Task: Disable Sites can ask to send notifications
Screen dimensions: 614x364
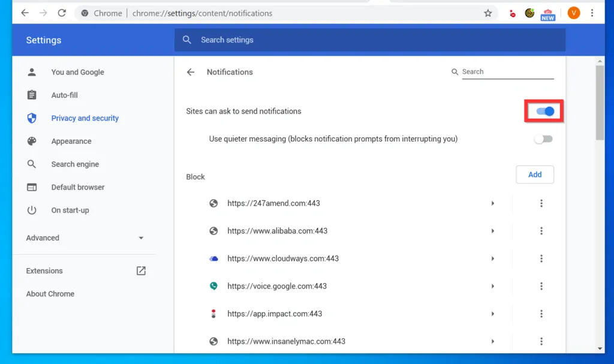Action: (543, 111)
